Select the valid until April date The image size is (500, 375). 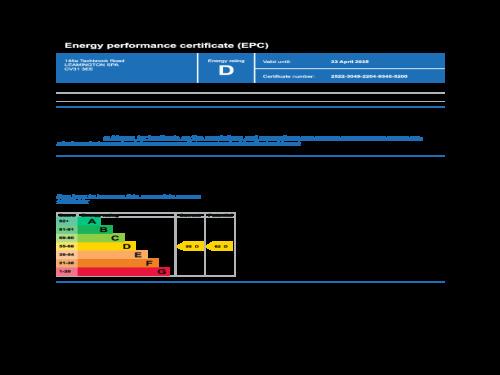[350, 62]
